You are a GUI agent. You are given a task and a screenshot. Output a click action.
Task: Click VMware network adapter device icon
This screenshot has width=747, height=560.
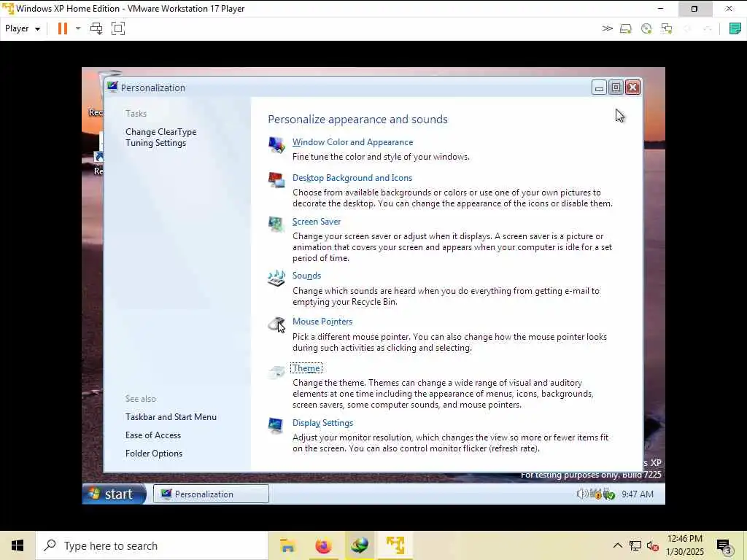tap(667, 28)
